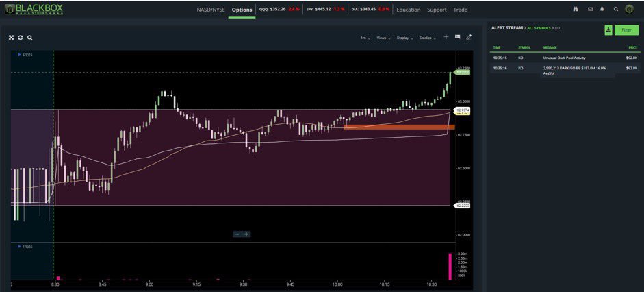Open the binoculars watchlist icon
644x292 pixels.
pos(576,9)
